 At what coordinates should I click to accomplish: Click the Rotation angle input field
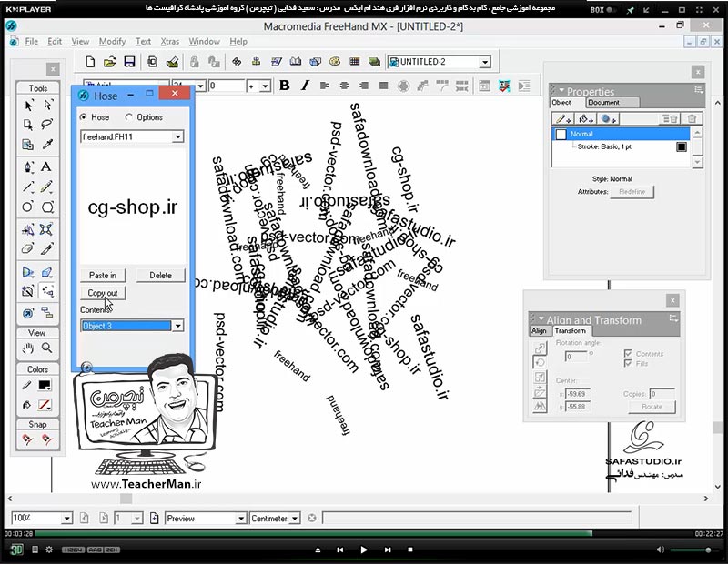pyautogui.click(x=576, y=357)
